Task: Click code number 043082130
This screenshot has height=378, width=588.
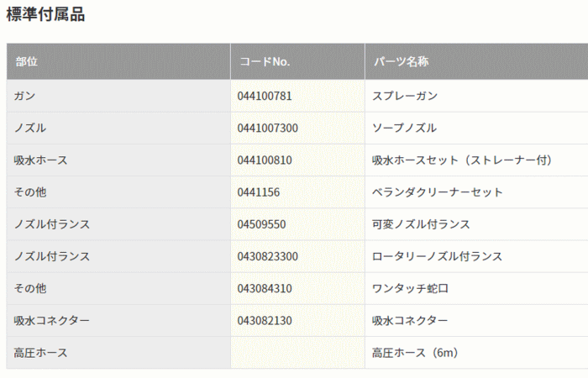Action: coord(265,321)
